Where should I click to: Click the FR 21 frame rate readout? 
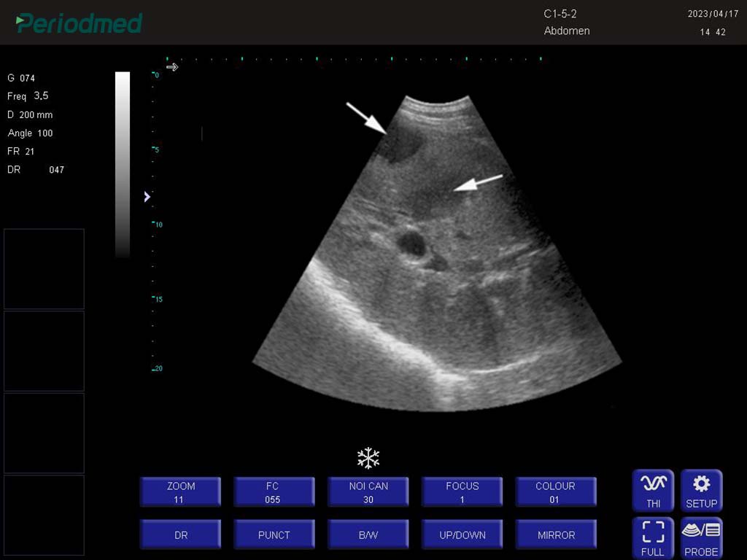[20, 152]
